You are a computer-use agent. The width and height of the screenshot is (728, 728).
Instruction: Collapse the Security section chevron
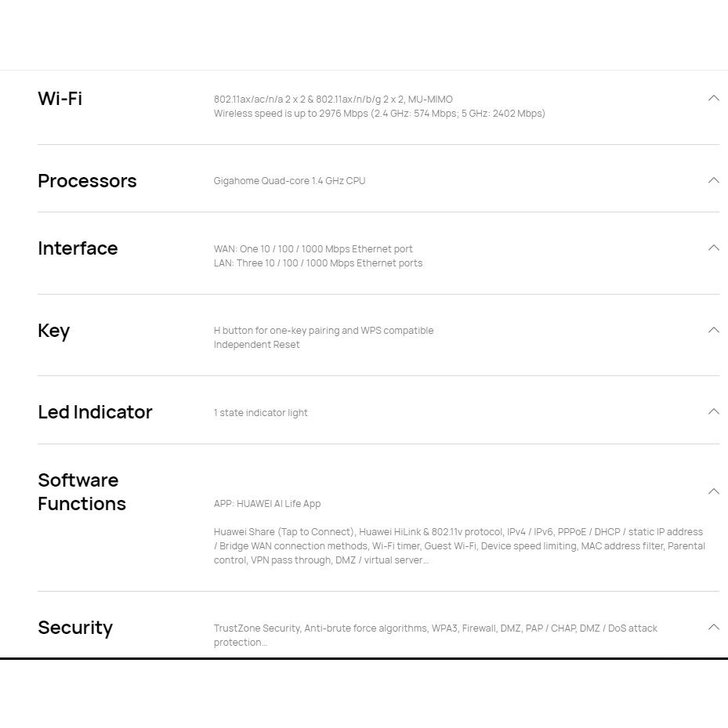pos(713,627)
